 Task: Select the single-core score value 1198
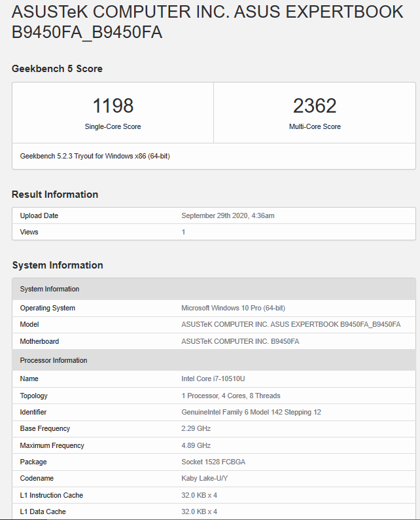(x=113, y=105)
